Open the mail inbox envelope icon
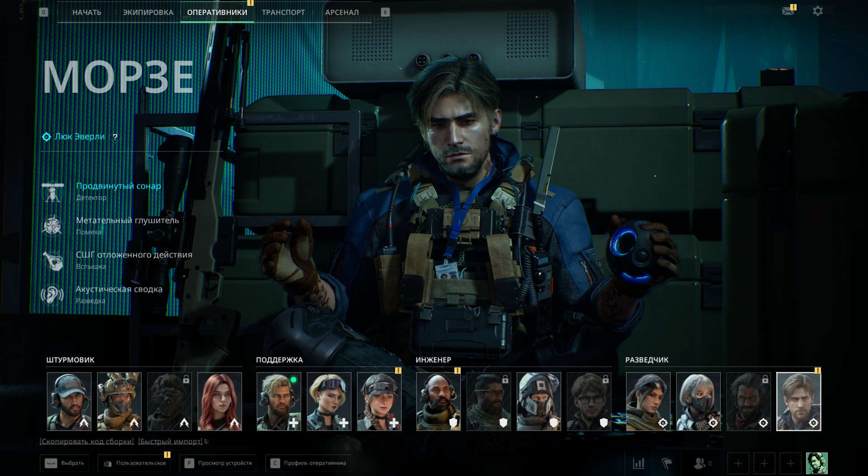 tap(788, 11)
